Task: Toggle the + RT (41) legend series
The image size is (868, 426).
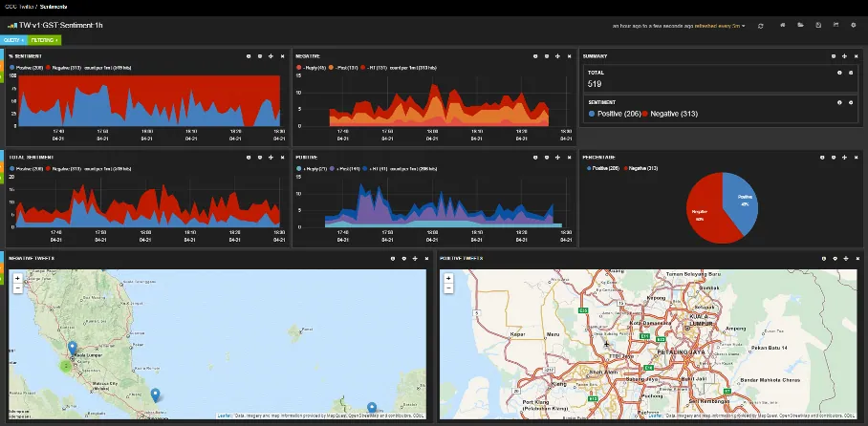Action: click(375, 168)
